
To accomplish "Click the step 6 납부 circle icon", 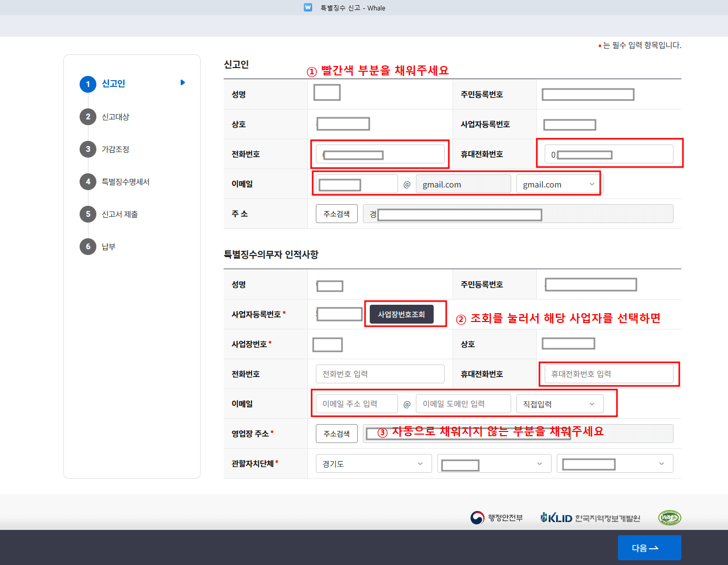I will click(88, 247).
